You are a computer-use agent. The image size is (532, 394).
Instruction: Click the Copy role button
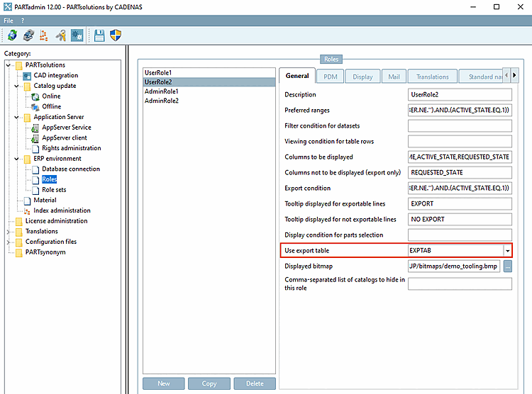(209, 383)
